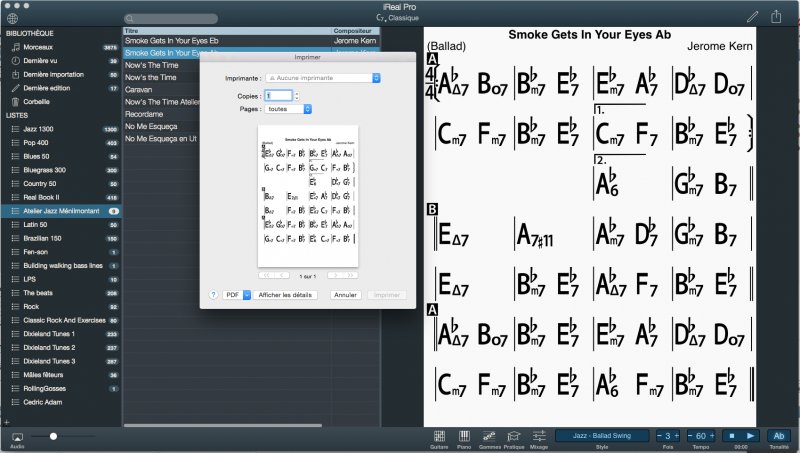The width and height of the screenshot is (800, 453).
Task: Select song Caravan
Action: [138, 90]
